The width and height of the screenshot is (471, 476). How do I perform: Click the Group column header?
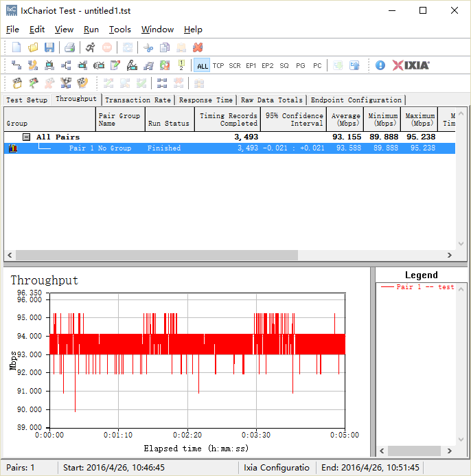[49, 120]
